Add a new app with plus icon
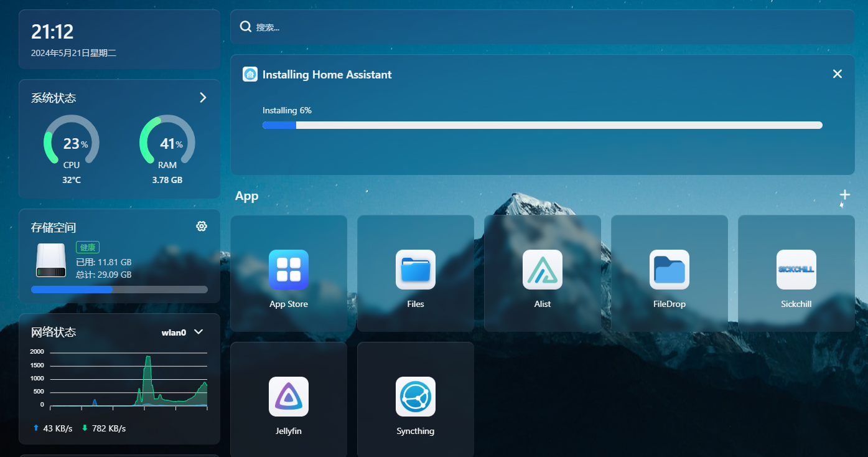This screenshot has width=868, height=457. point(844,195)
